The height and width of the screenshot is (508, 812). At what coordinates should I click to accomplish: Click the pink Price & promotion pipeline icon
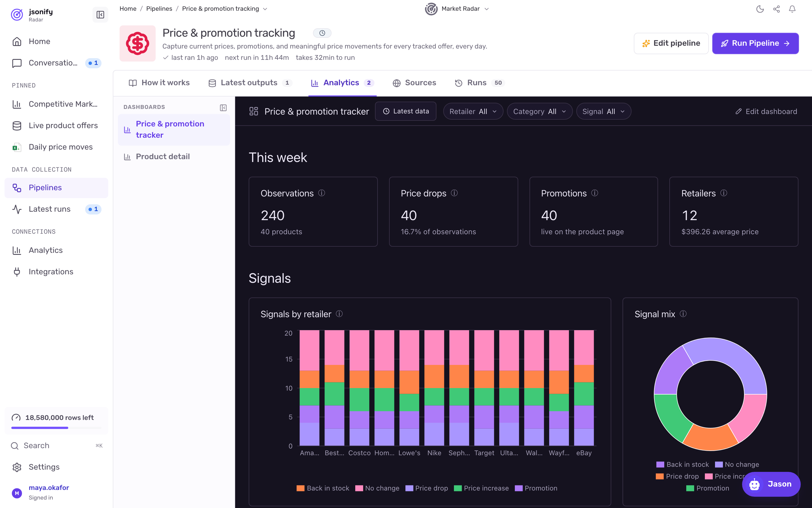click(x=138, y=43)
